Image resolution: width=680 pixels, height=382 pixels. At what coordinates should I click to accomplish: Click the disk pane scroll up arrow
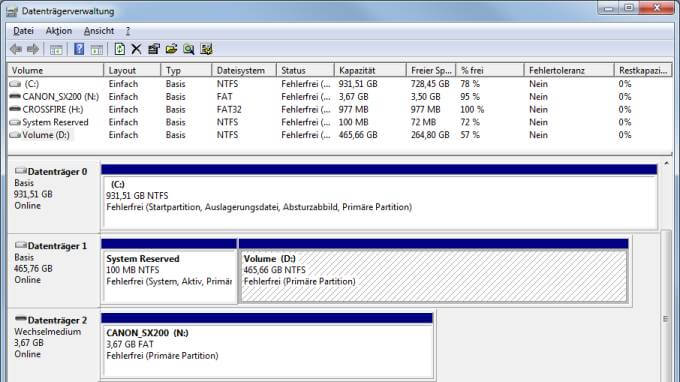(x=667, y=163)
